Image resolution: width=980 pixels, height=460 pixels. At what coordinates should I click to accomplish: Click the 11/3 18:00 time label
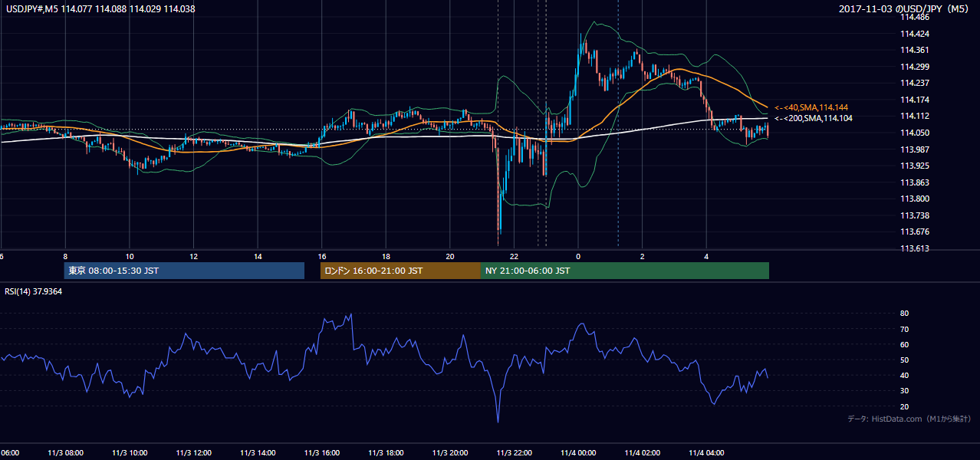click(386, 453)
